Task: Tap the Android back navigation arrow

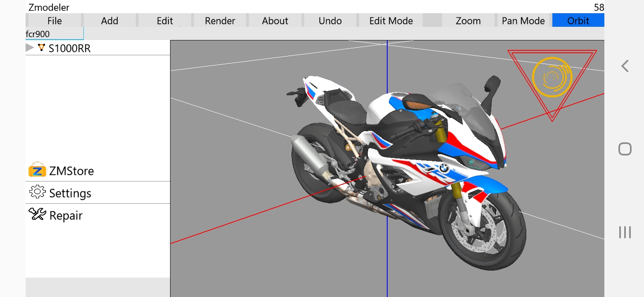Action: point(625,66)
